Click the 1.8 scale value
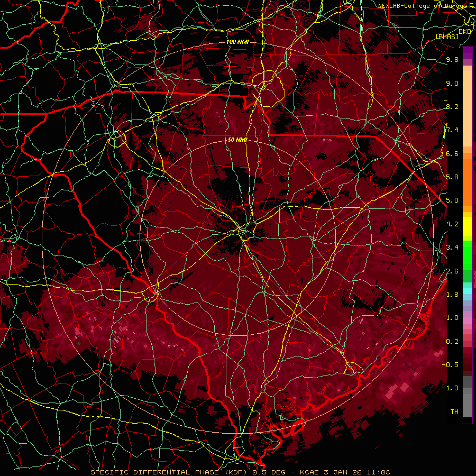This screenshot has height=476, width=476. (452, 295)
